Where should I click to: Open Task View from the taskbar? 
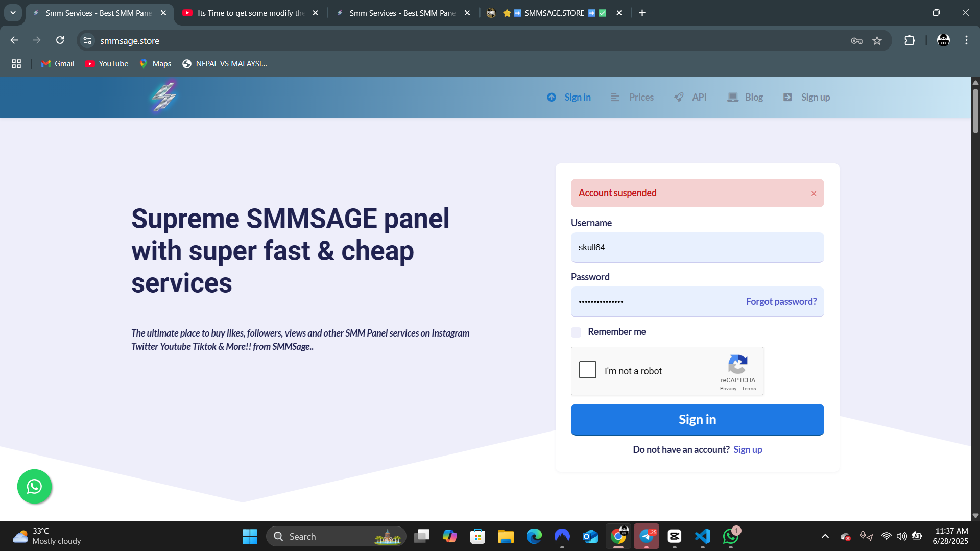(422, 536)
